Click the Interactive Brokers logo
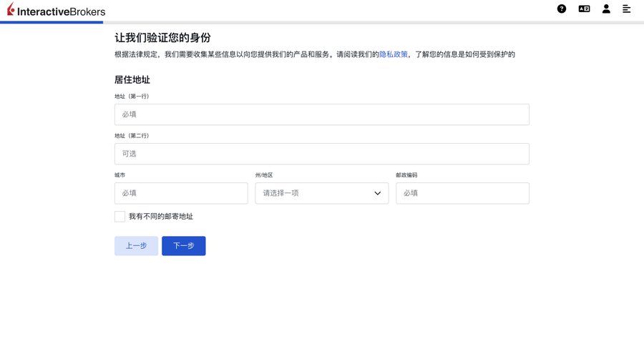 [x=56, y=10]
